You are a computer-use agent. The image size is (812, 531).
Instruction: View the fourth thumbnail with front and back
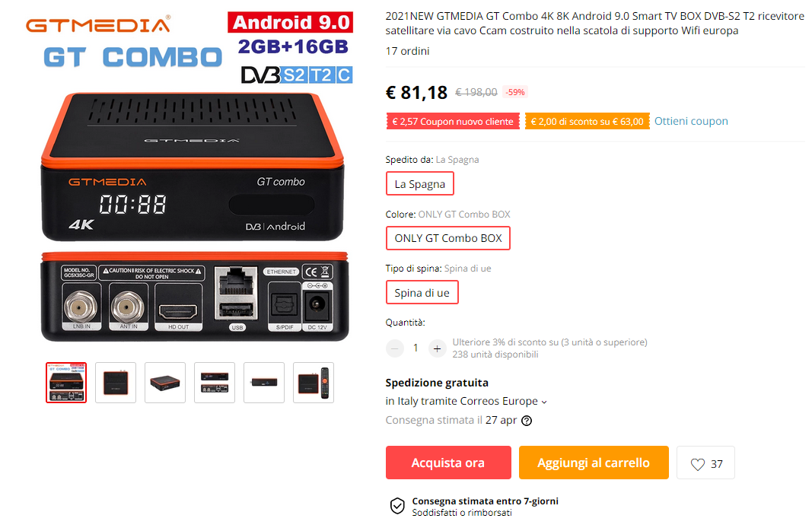pyautogui.click(x=215, y=383)
